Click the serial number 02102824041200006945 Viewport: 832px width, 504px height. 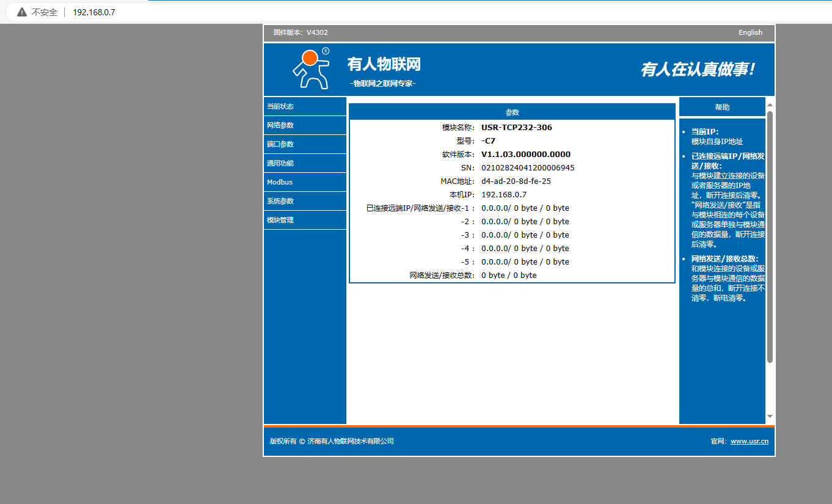(528, 168)
